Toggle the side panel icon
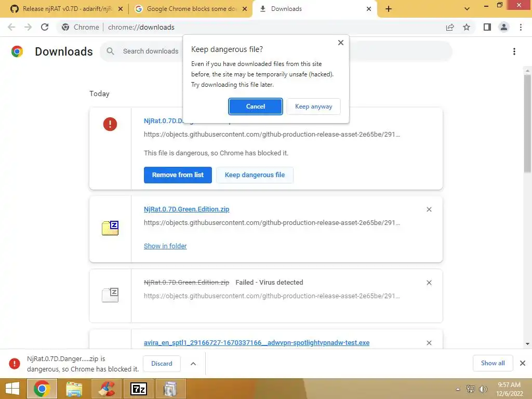The image size is (532, 399). click(487, 27)
